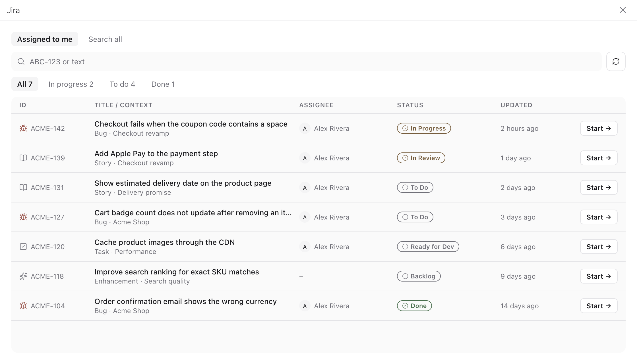
Task: Click the Done status badge
Action: click(414, 306)
